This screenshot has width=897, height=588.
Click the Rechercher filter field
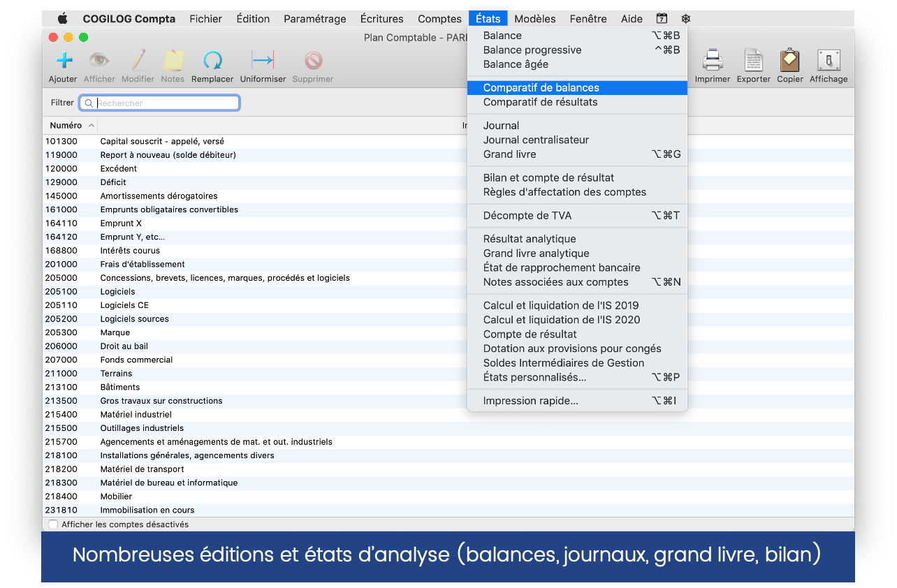click(159, 103)
